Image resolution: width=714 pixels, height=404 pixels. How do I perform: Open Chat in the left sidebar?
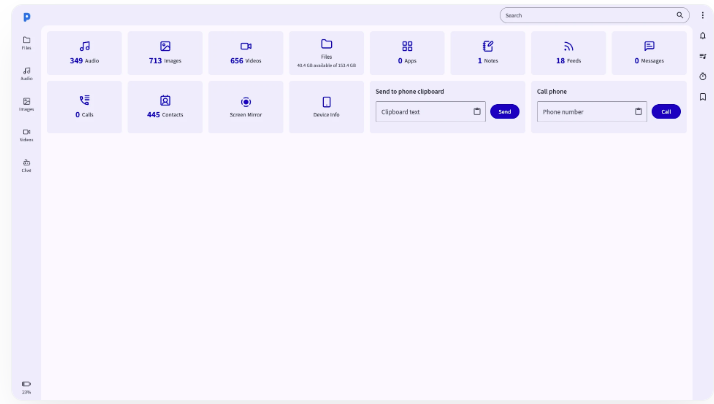click(x=26, y=165)
